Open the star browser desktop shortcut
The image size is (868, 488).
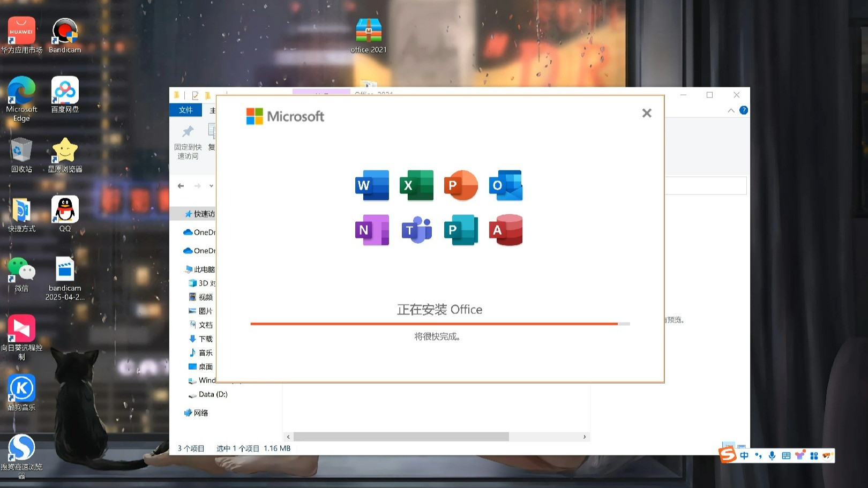[x=65, y=155]
